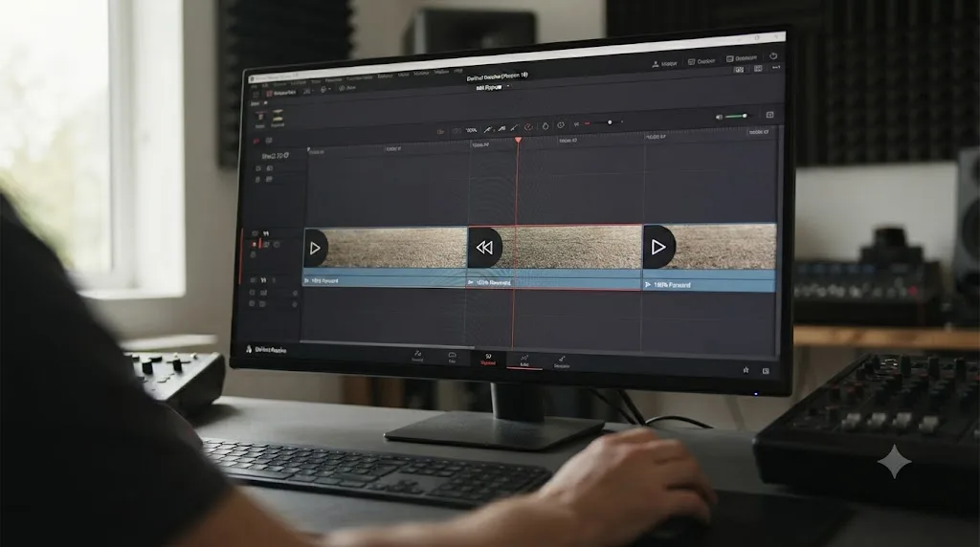Click the power icon at the top right

[773, 55]
